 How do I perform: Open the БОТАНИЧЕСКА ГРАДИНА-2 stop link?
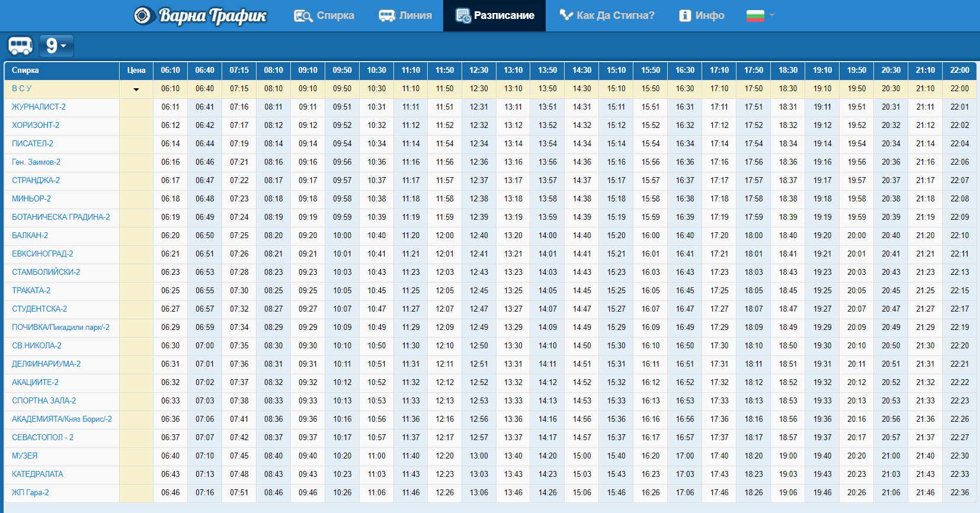pyautogui.click(x=61, y=217)
